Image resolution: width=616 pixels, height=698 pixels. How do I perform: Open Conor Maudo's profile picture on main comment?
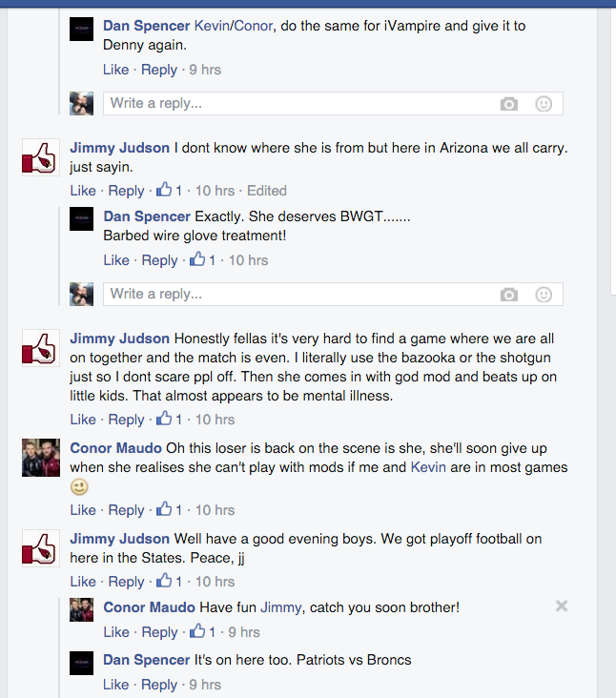[x=41, y=458]
